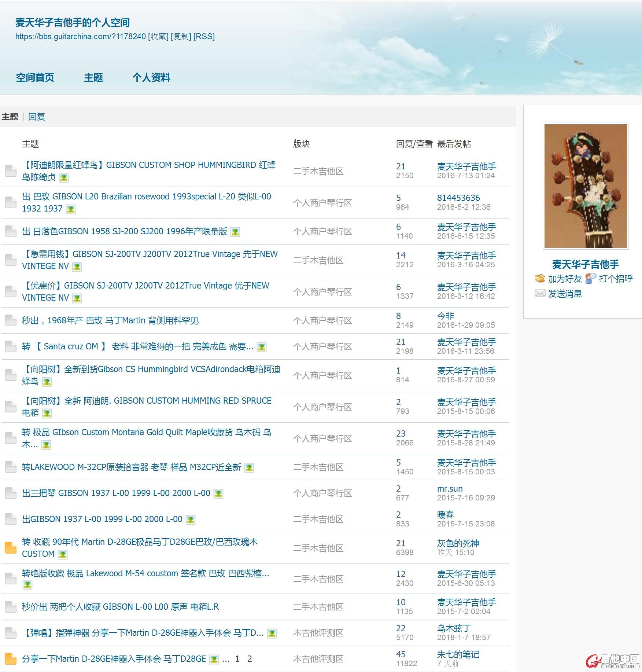
Task: Click image icon on 弹唱 指弹神器 thread
Action: click(x=272, y=633)
